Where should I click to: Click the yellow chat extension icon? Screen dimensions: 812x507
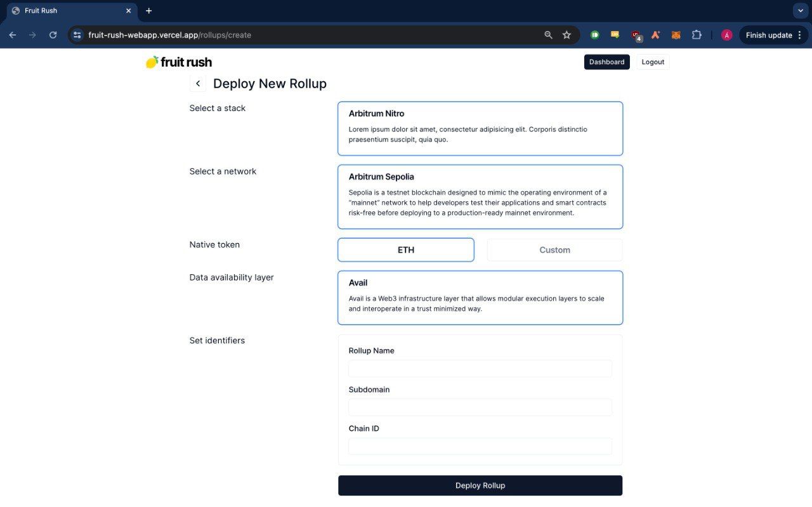(x=615, y=35)
